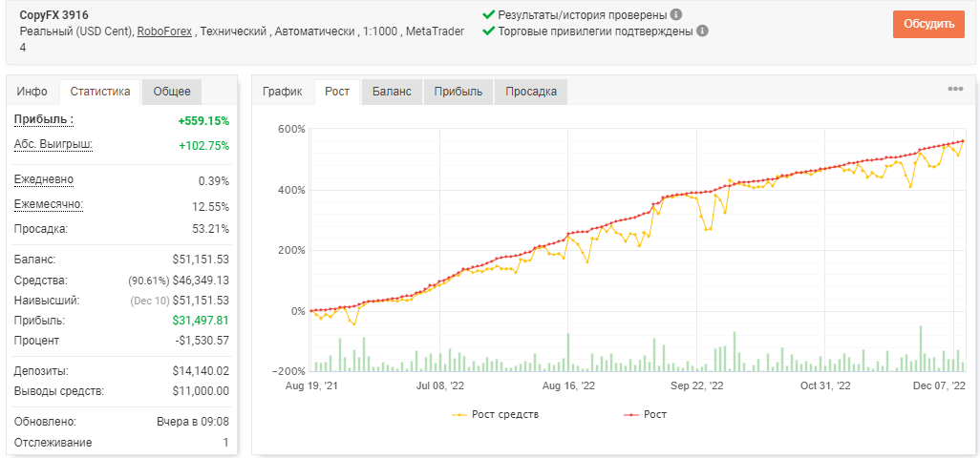Click the balance value $51,151.53 next to Баланс

point(201,259)
